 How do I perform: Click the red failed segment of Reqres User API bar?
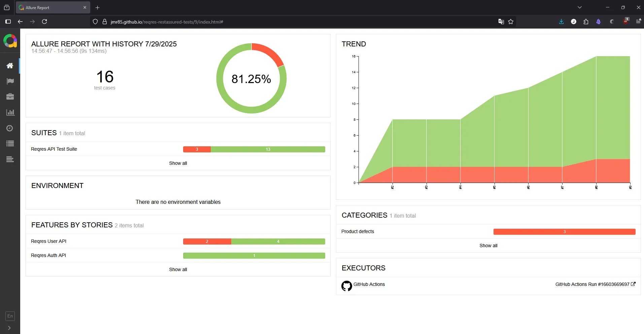(207, 242)
